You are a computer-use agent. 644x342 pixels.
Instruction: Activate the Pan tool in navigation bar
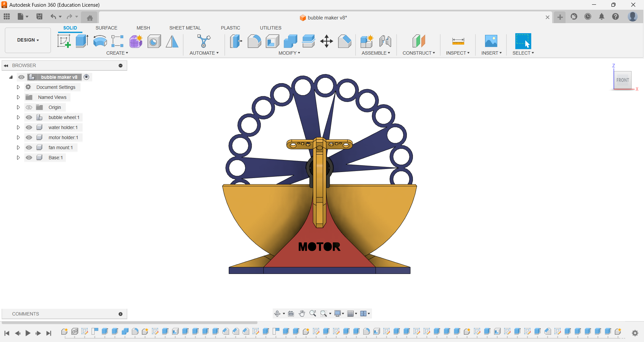click(302, 313)
